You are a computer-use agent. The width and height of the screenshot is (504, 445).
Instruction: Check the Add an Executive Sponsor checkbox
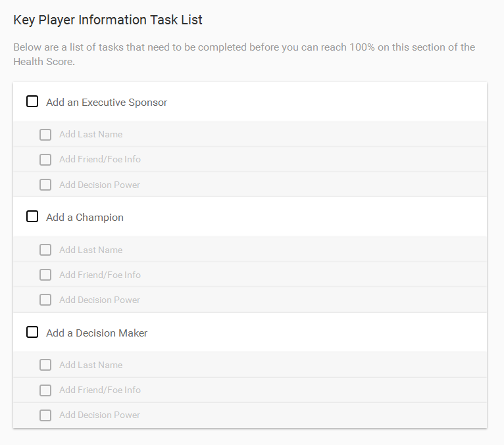click(32, 101)
